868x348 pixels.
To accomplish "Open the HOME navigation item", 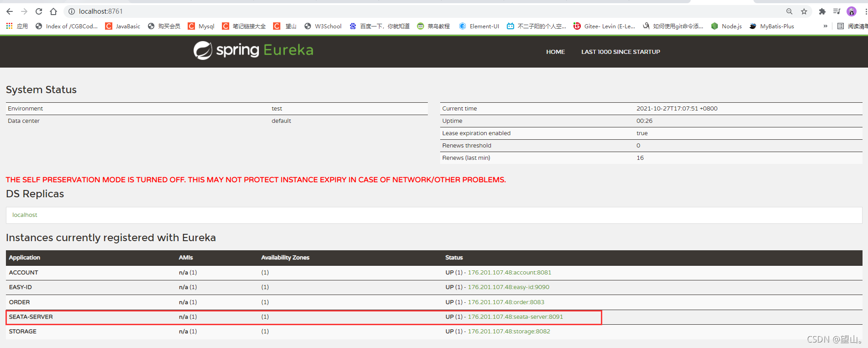I will [555, 52].
